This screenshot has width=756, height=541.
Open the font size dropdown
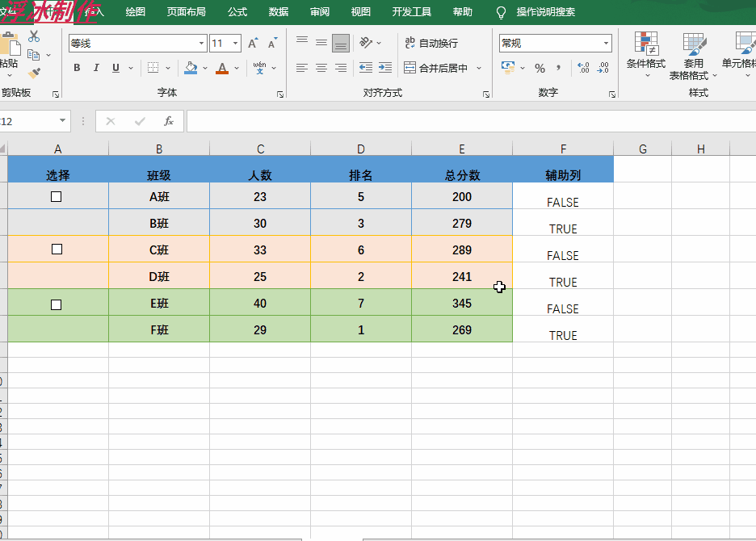click(235, 44)
